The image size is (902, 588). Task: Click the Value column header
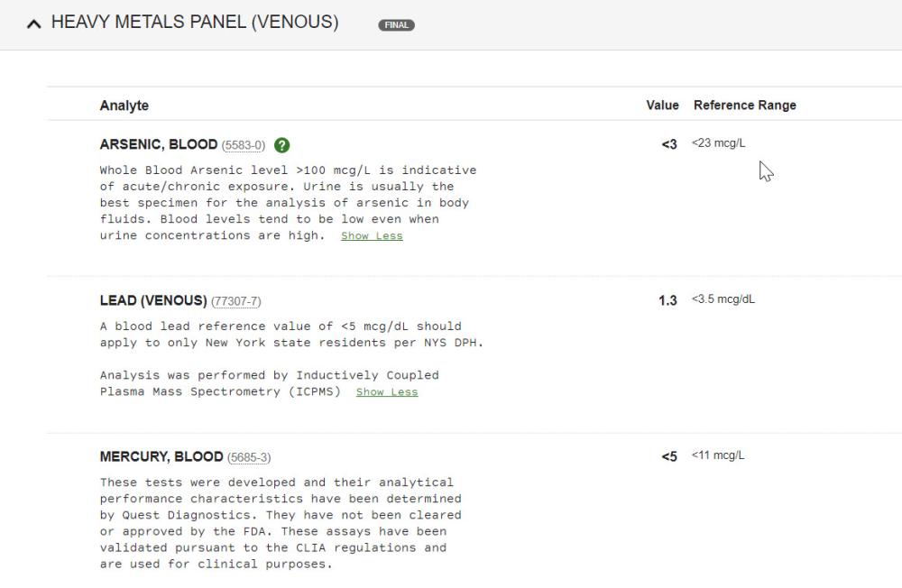662,106
